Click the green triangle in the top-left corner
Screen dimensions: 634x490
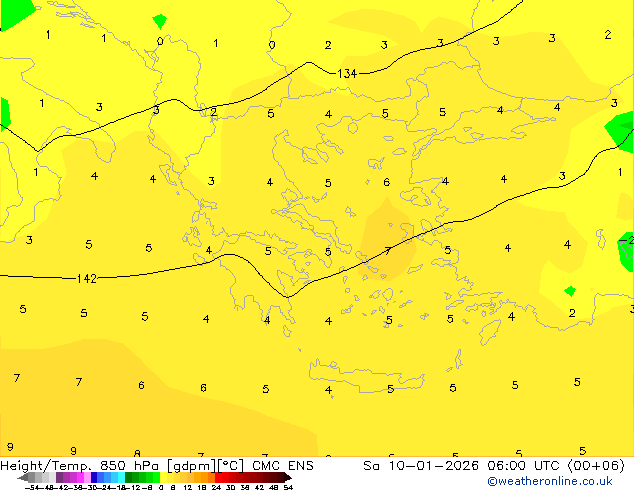15,13
